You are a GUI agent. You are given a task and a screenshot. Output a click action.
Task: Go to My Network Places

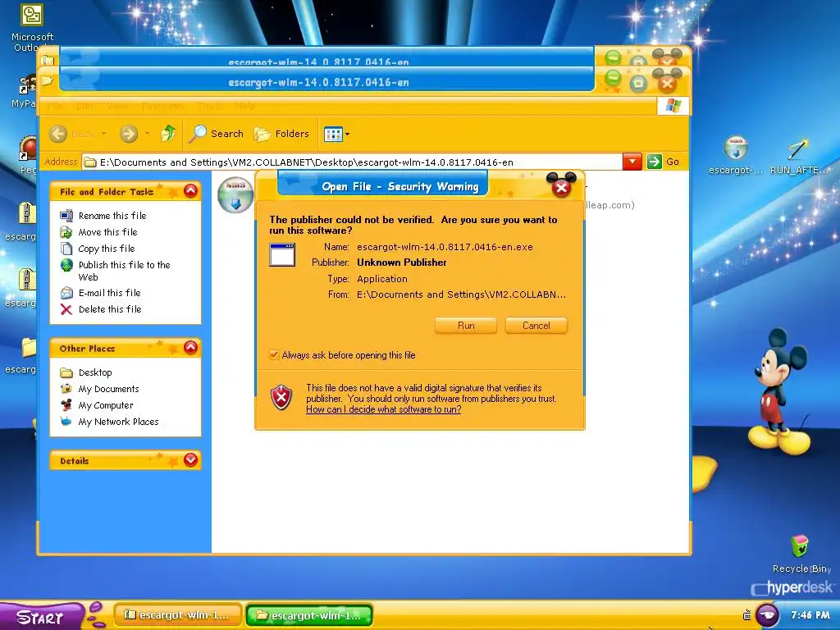118,422
